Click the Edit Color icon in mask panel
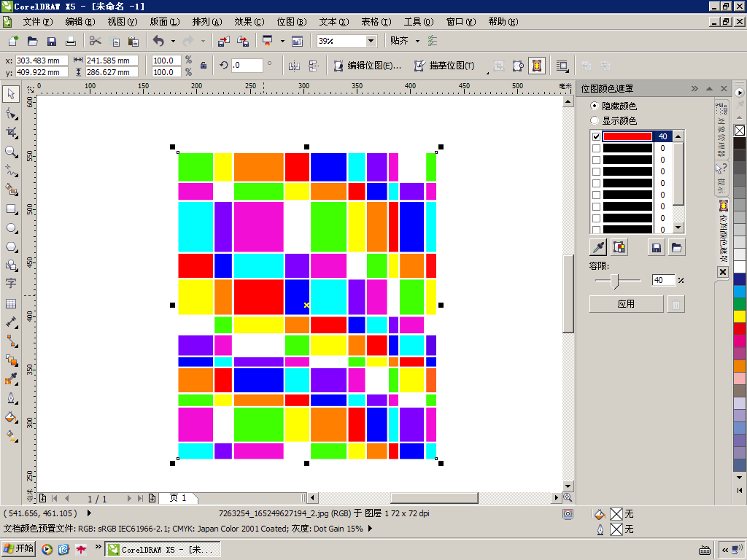This screenshot has height=560, width=747. 619,247
